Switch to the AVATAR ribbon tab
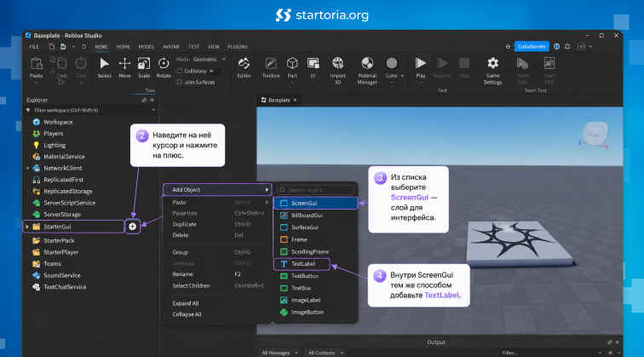 (171, 47)
